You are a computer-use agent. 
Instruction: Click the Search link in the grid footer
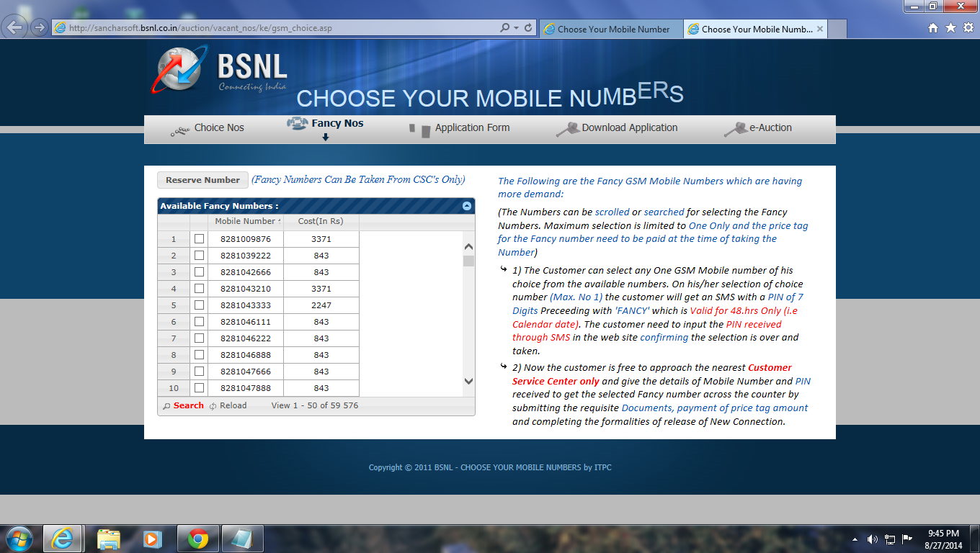click(x=183, y=406)
